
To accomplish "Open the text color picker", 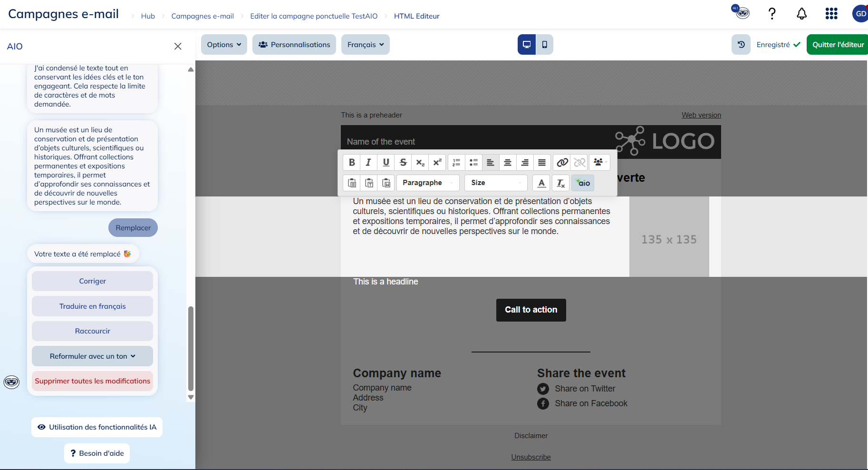I will tap(541, 183).
